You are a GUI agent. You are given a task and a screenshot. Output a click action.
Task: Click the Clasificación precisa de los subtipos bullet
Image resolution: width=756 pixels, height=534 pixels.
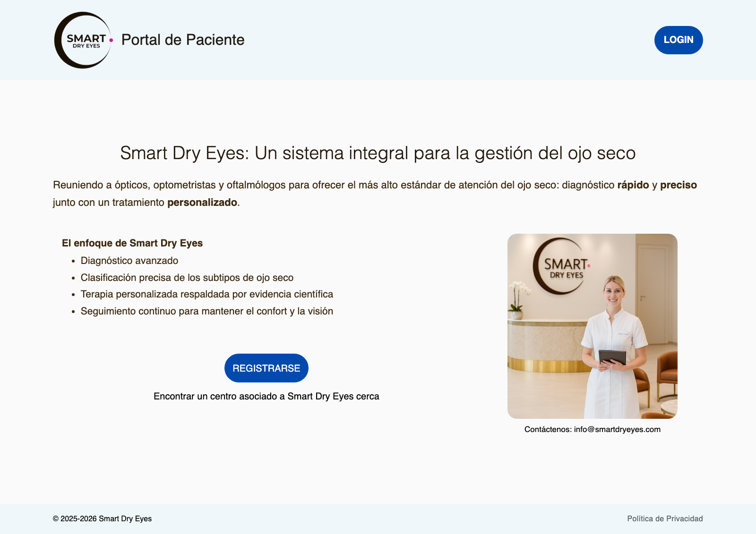click(187, 278)
